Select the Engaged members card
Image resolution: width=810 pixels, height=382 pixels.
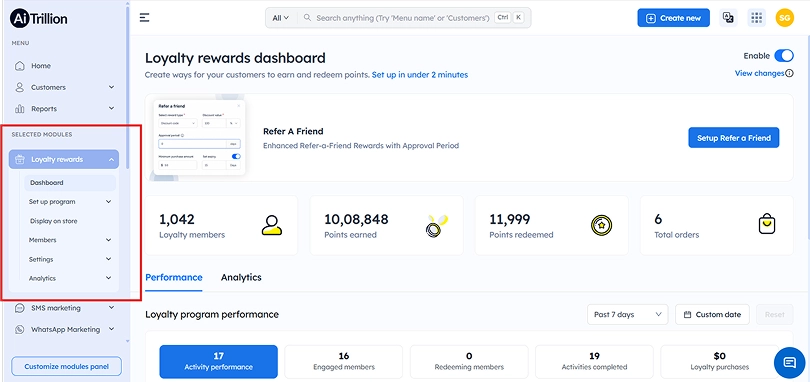click(x=344, y=362)
